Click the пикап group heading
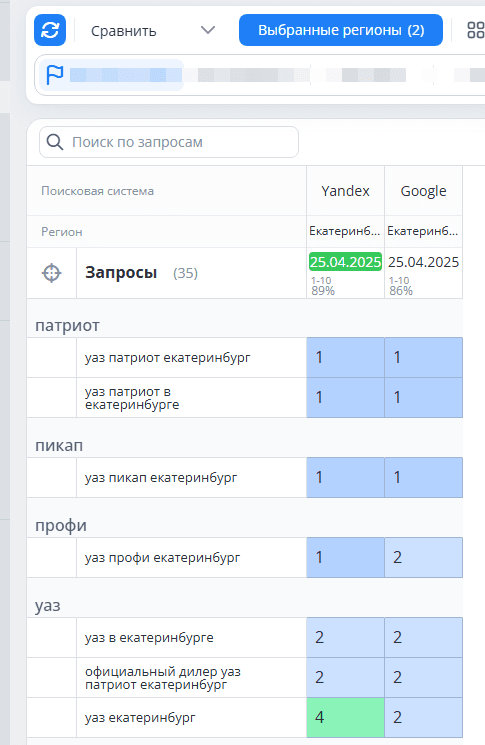The image size is (485, 745). (59, 446)
